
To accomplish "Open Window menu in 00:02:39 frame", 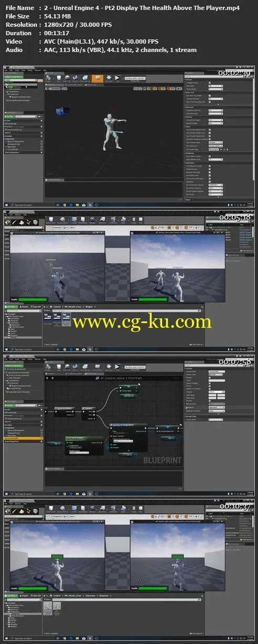I will [37, 70].
